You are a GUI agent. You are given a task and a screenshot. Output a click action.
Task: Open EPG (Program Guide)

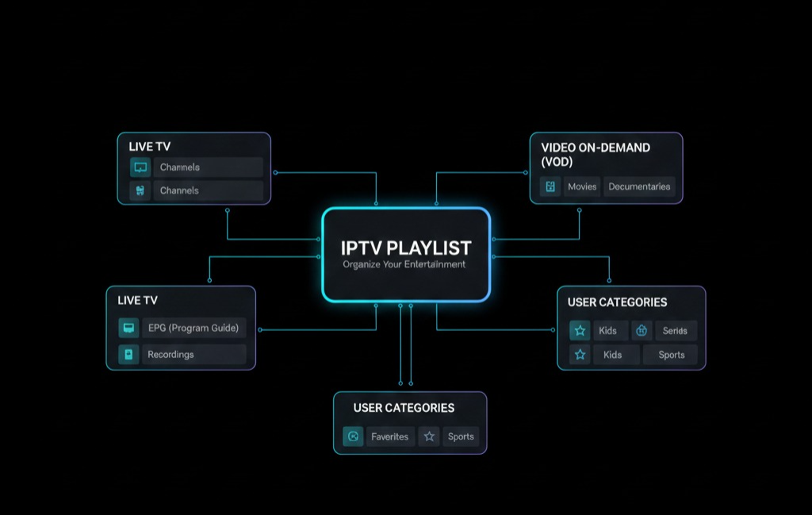tap(194, 328)
